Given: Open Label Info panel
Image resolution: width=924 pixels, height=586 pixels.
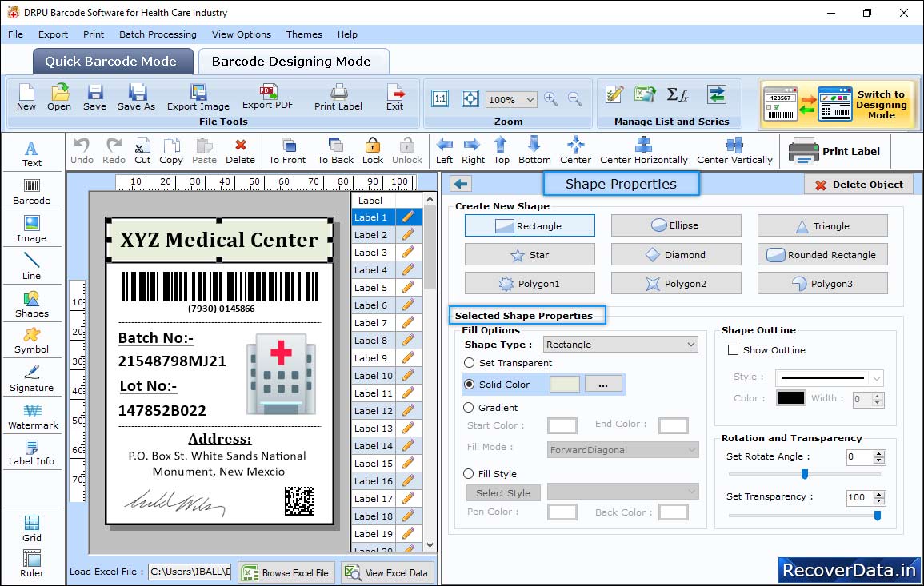Looking at the screenshot, I should [32, 453].
